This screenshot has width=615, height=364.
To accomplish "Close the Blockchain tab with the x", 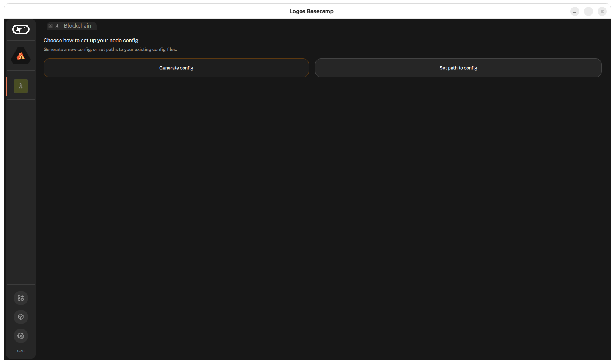I will [50, 26].
